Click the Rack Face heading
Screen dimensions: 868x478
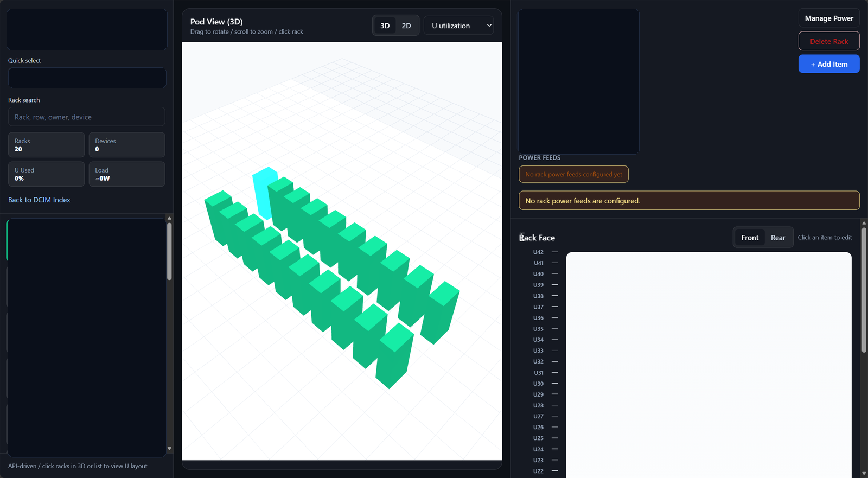pos(537,238)
